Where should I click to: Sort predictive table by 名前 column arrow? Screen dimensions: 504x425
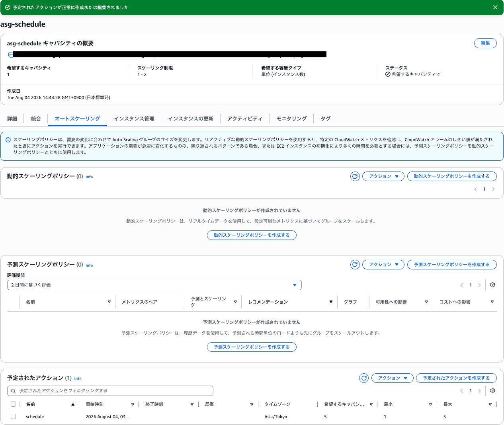[x=109, y=302]
